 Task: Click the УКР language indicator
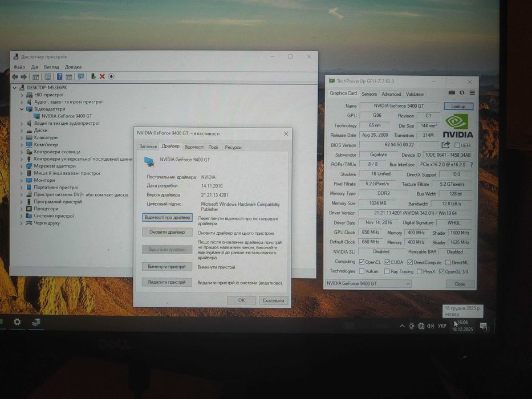tap(442, 326)
